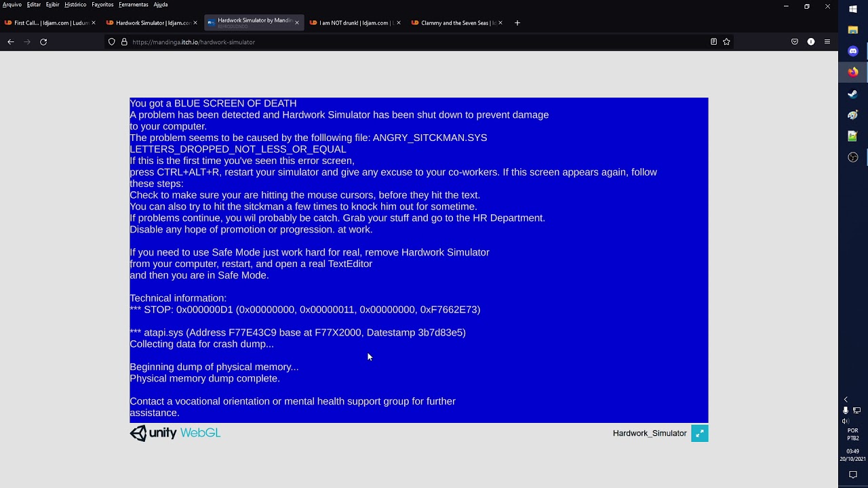Viewport: 868px width, 488px height.
Task: Close the First Call ldjam.com tab
Action: pyautogui.click(x=93, y=23)
